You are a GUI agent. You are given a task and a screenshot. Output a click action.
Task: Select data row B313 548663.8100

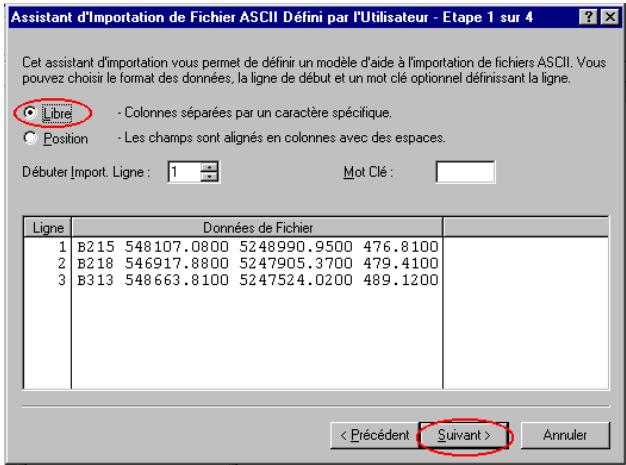tap(258, 280)
